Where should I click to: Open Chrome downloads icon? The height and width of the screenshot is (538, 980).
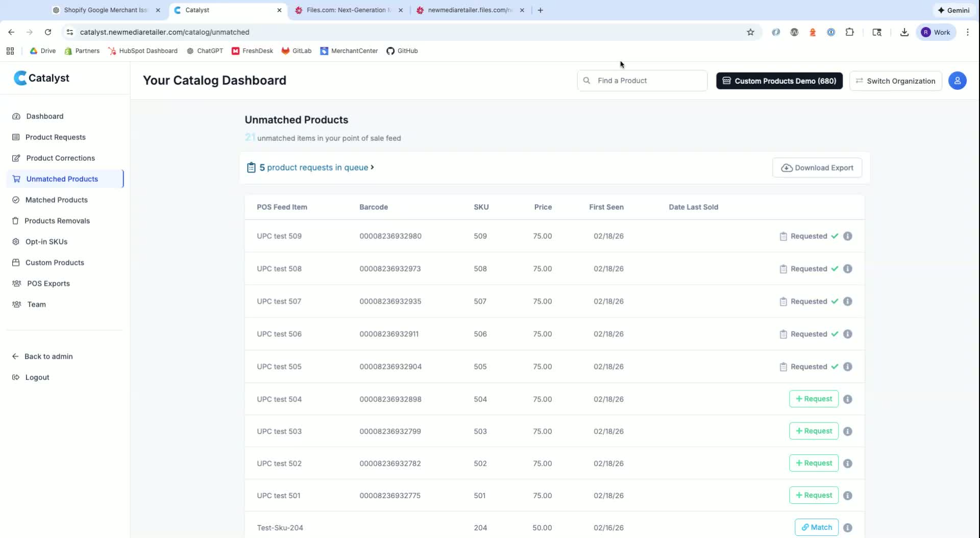point(904,32)
